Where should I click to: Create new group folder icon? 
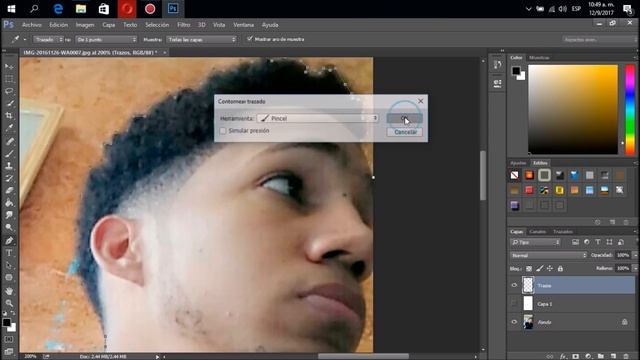601,356
